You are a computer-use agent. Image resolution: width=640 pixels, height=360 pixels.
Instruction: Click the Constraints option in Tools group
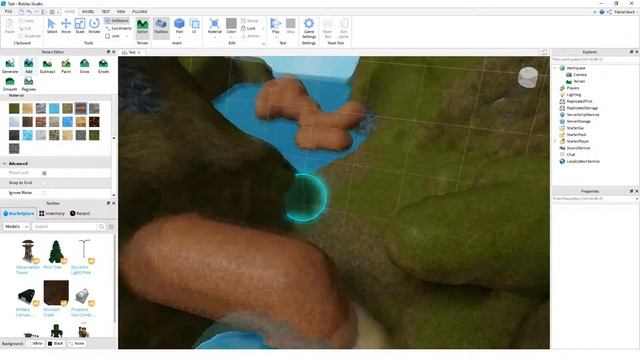118,28
